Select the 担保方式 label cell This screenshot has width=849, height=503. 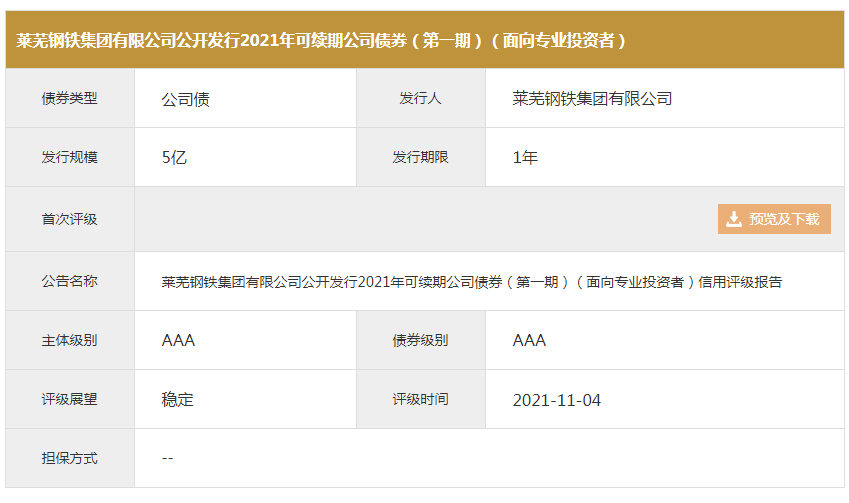coord(70,458)
